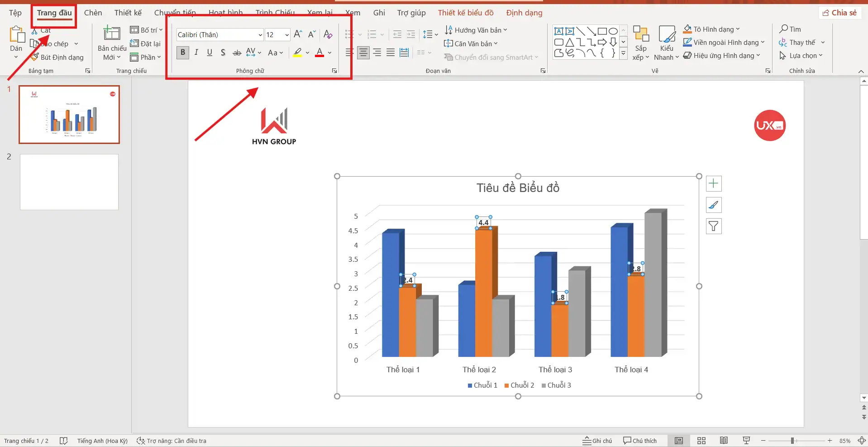Viewport: 868px width, 447px height.
Task: Open Lựa chọn selection menu
Action: 801,55
